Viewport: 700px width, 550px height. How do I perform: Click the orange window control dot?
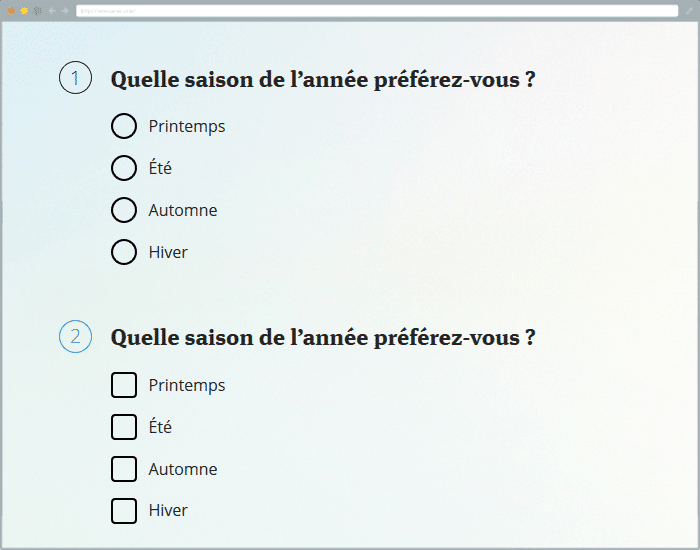click(11, 11)
